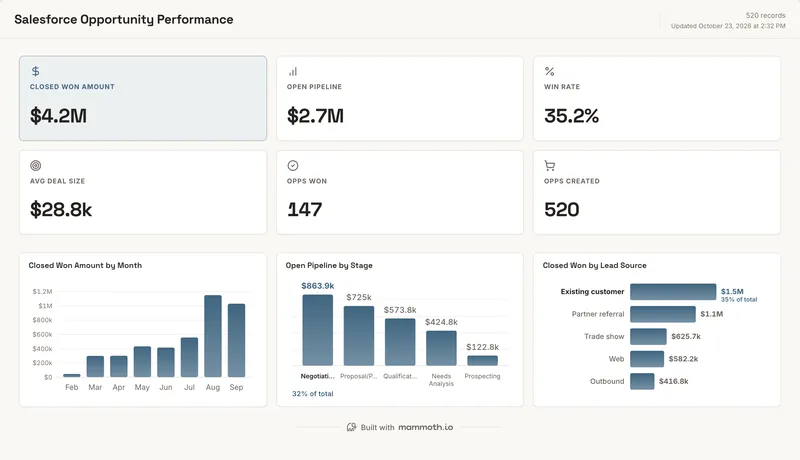Click the Web lead source bar
Image resolution: width=800 pixels, height=460 pixels.
(647, 359)
